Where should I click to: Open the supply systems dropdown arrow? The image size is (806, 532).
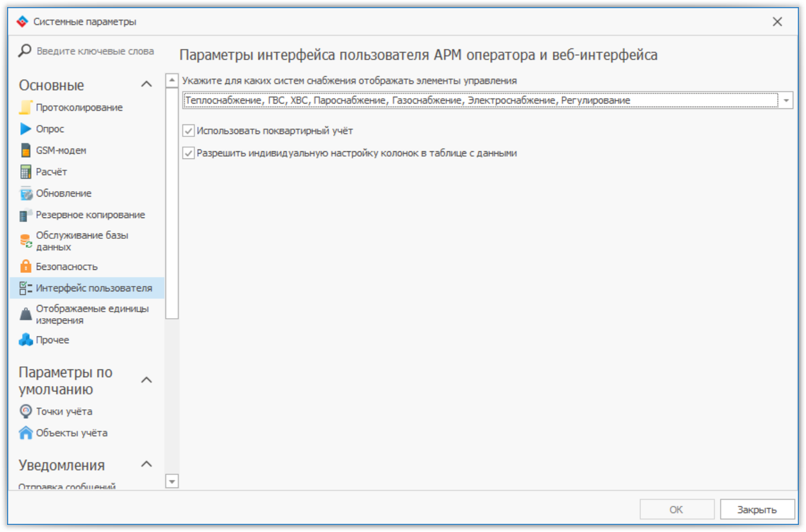tap(787, 101)
